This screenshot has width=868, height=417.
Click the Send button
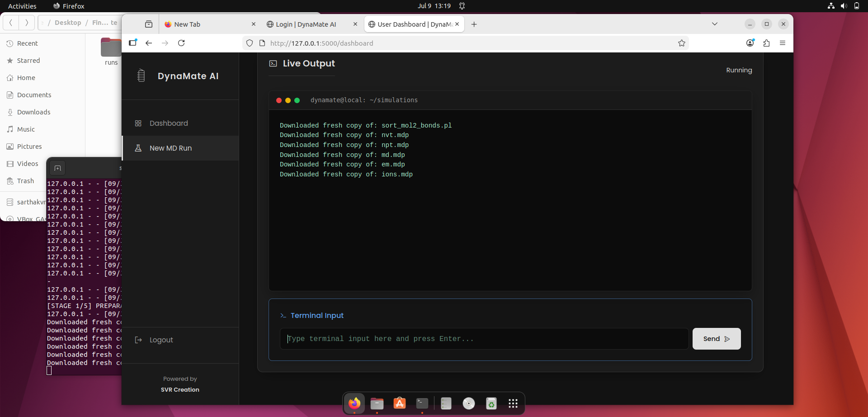(x=717, y=339)
